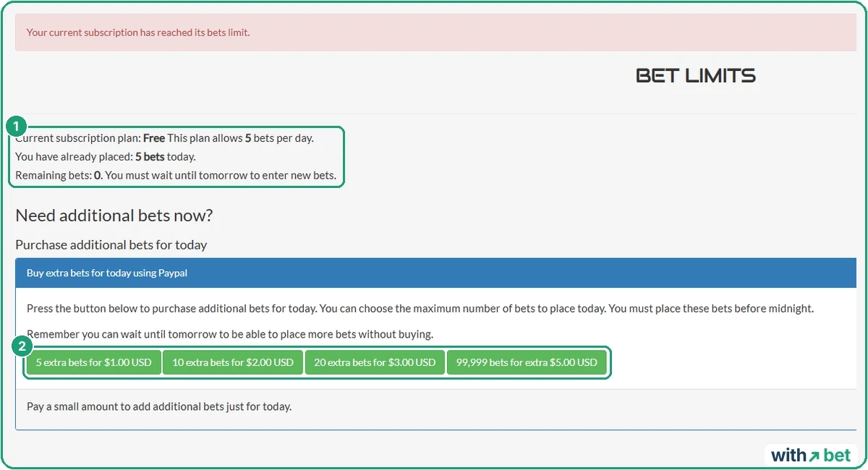
Task: Click 'Purchase additional bets for today' subheading
Action: coord(111,245)
